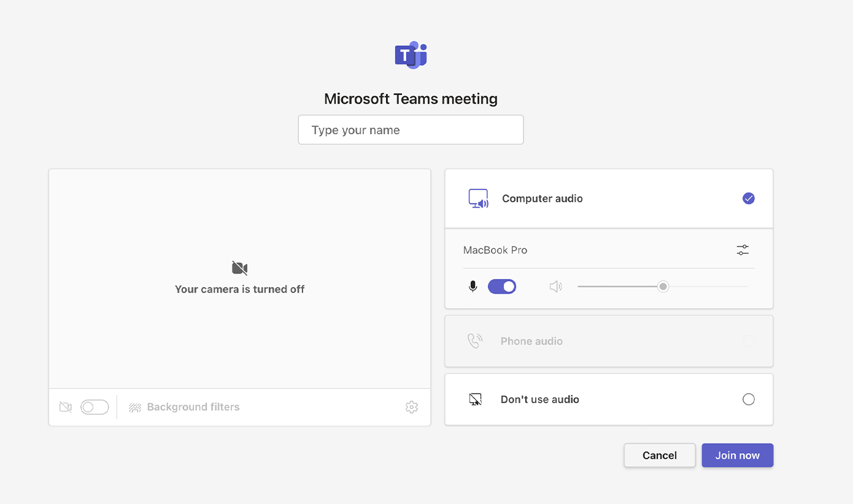This screenshot has width=853, height=504.
Task: Click the speaker volume icon
Action: (x=555, y=286)
